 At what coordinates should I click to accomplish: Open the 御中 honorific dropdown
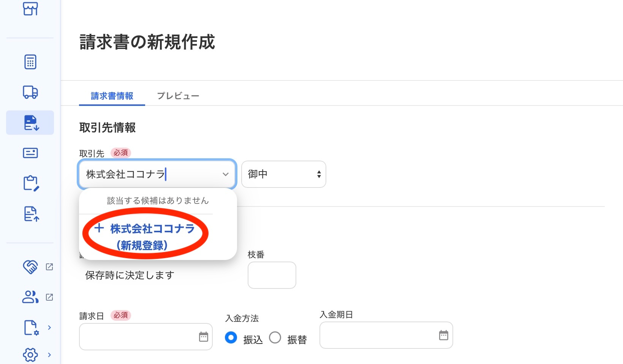tap(284, 174)
